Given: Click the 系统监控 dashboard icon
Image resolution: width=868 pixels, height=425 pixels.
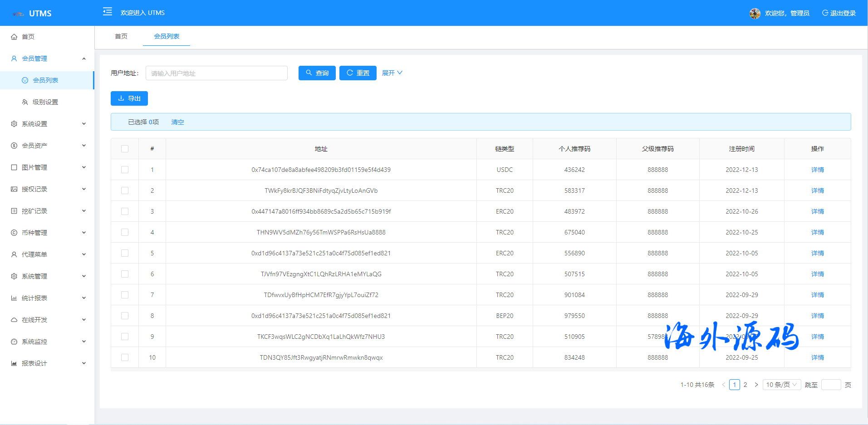Looking at the screenshot, I should [14, 342].
